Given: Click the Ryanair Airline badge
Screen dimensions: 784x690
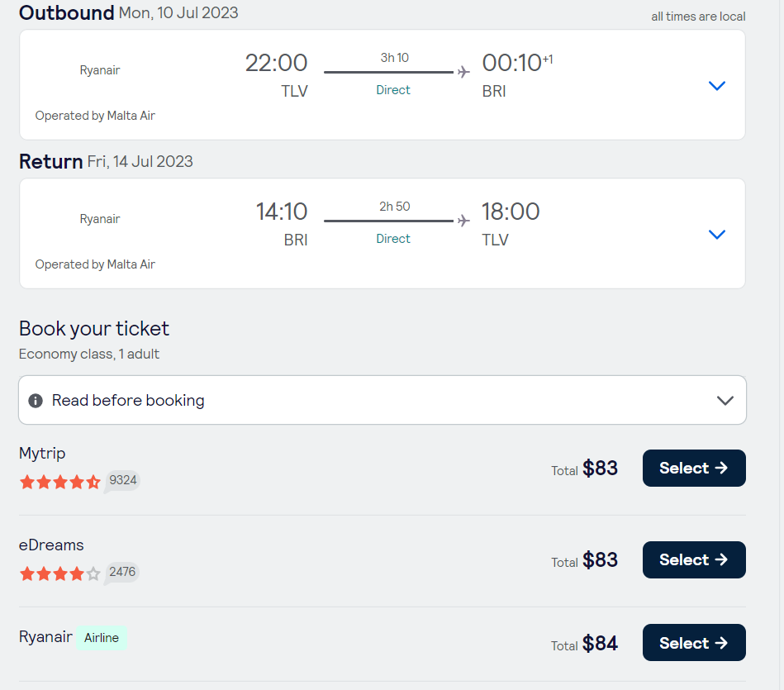Looking at the screenshot, I should point(102,638).
